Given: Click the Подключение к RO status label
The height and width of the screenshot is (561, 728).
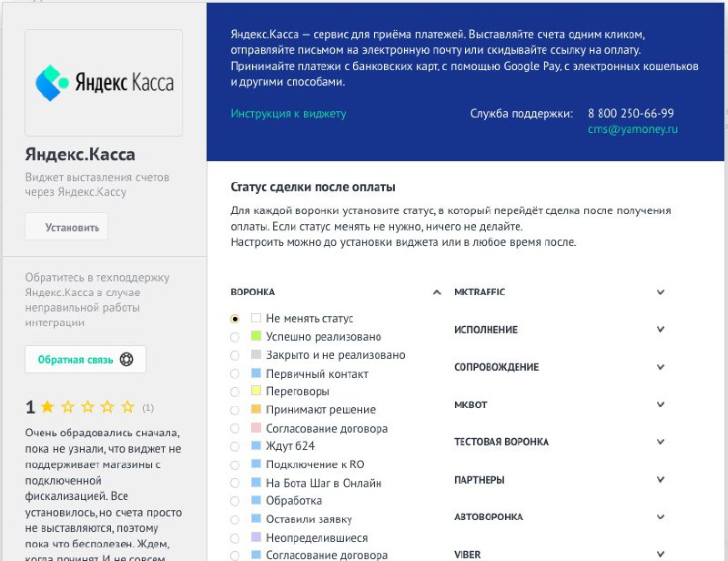Looking at the screenshot, I should point(315,464).
